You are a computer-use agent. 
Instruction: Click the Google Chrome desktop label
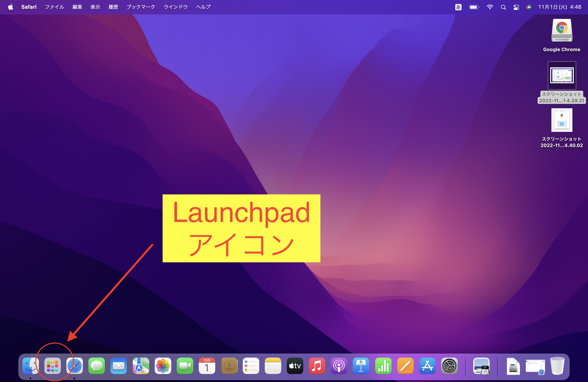pyautogui.click(x=562, y=49)
